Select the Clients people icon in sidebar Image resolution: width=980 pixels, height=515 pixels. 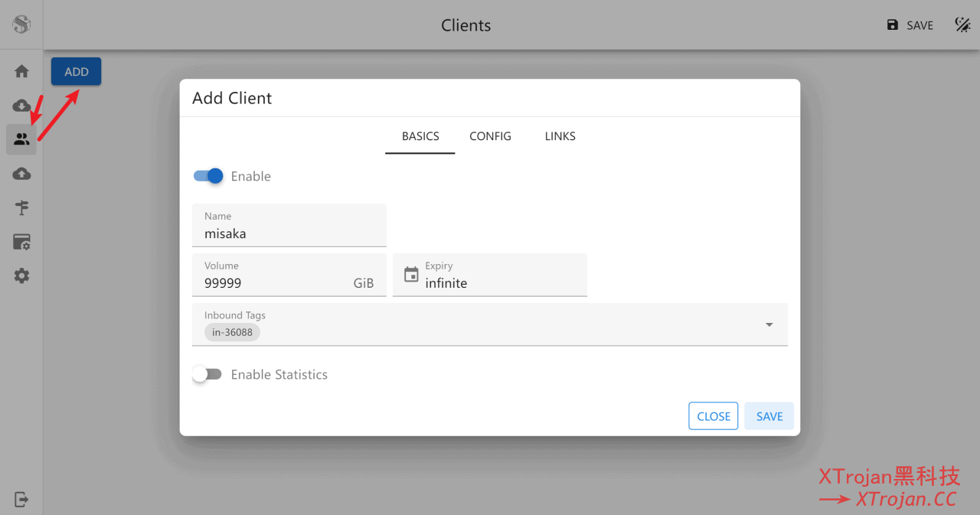click(x=21, y=139)
